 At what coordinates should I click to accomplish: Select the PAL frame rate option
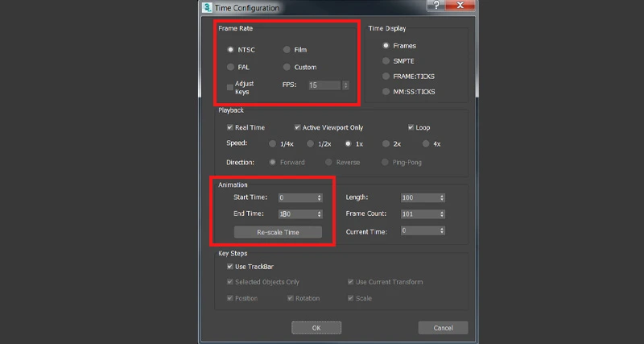pyautogui.click(x=231, y=67)
